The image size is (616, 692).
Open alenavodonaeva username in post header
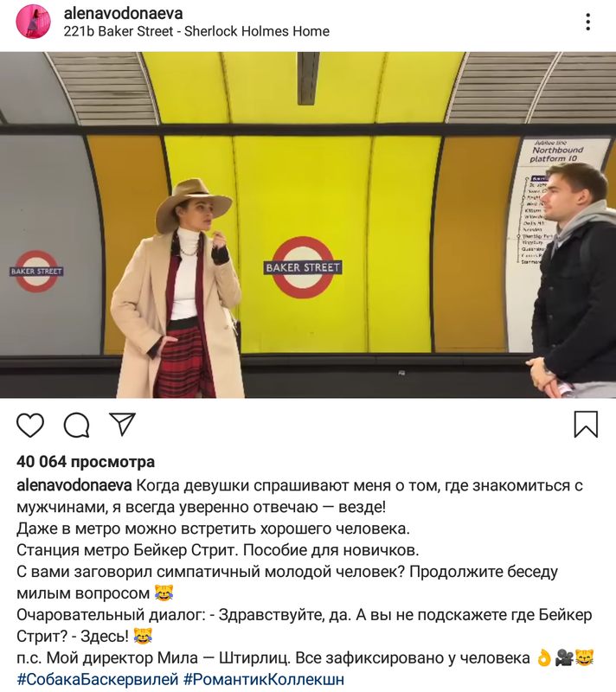pyautogui.click(x=123, y=13)
